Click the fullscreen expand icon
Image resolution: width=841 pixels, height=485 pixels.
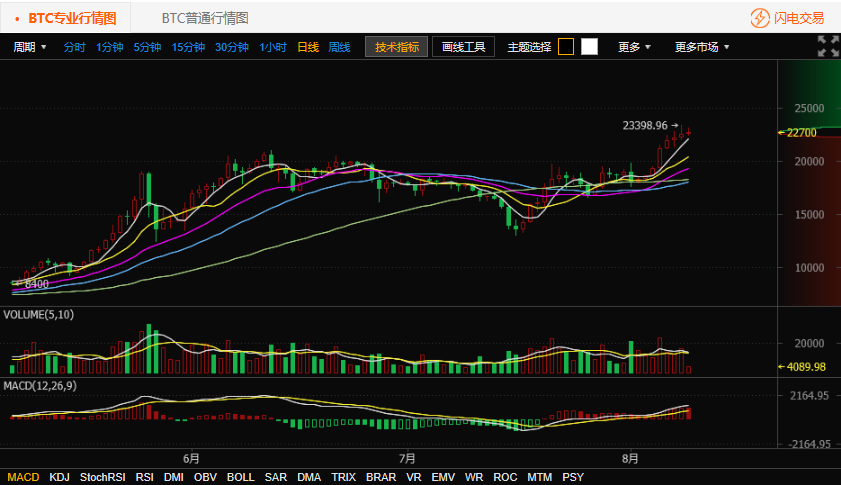828,46
